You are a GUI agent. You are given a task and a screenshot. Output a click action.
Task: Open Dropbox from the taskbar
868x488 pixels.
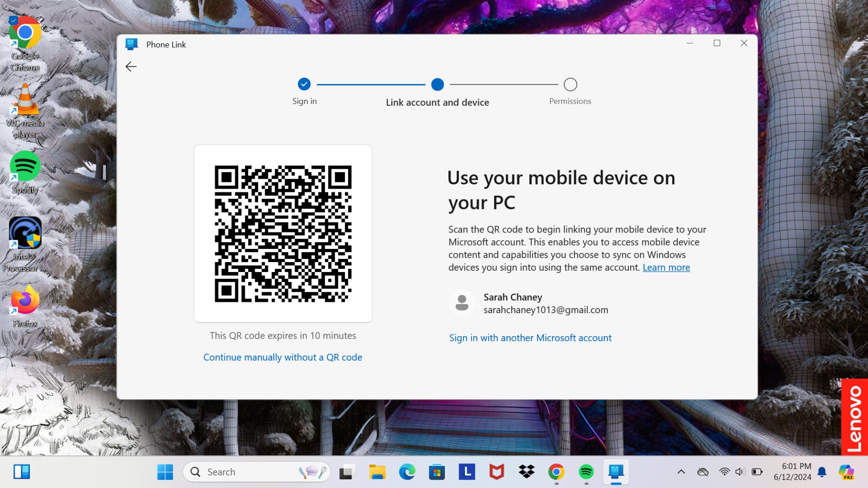(x=526, y=472)
